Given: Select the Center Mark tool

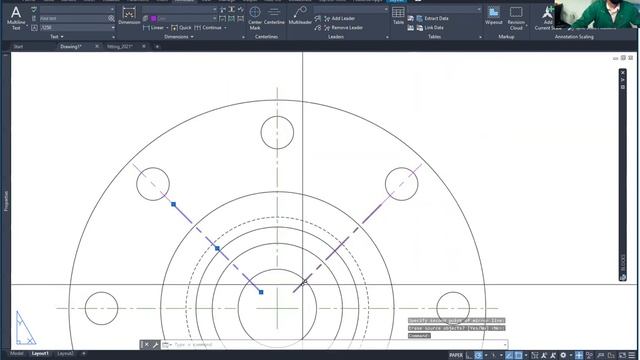Looking at the screenshot, I should click(x=255, y=18).
